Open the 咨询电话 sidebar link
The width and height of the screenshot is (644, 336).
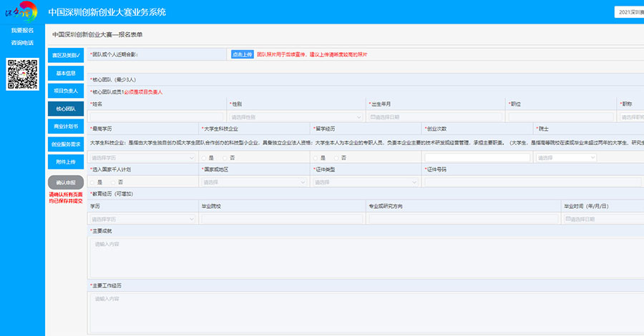pos(22,43)
